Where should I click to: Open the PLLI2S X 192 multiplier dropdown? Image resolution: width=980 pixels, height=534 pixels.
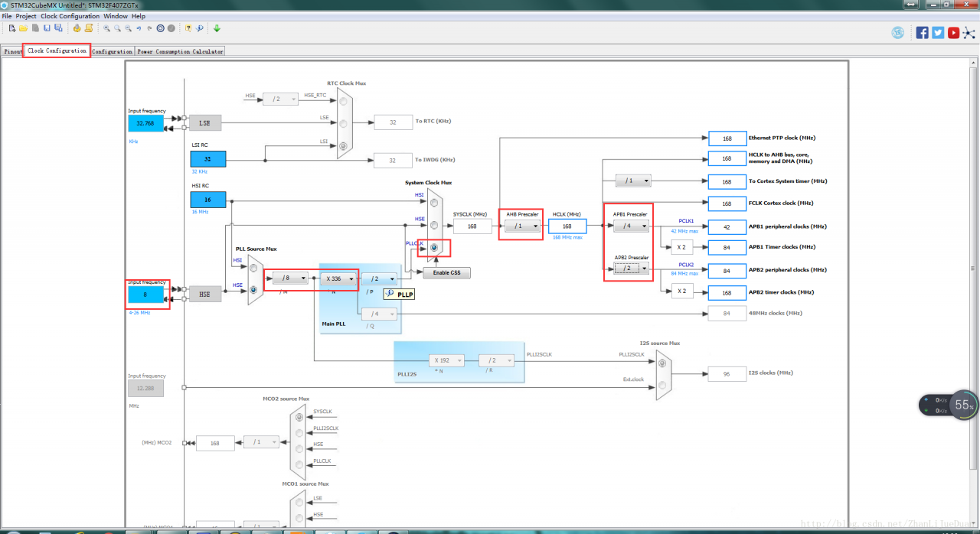tap(446, 360)
